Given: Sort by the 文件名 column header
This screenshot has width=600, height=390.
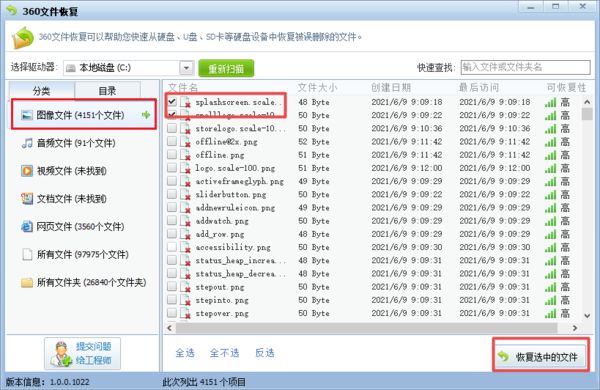Looking at the screenshot, I should [x=183, y=88].
